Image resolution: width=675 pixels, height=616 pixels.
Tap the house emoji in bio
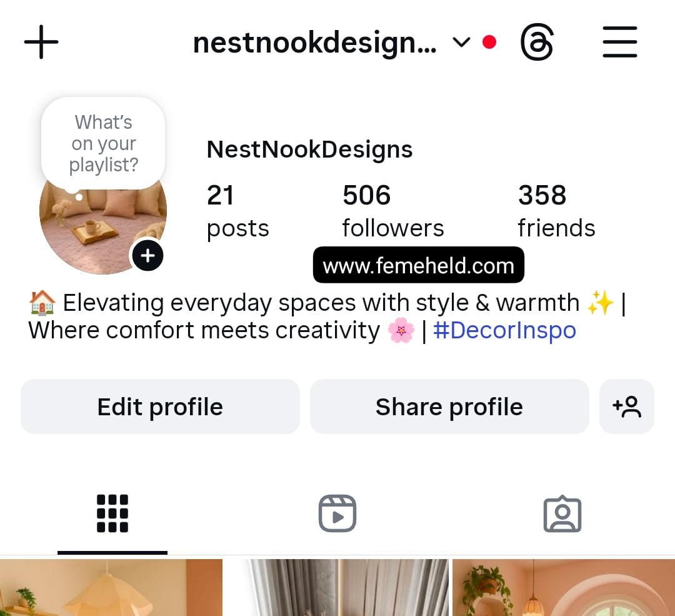pos(42,303)
